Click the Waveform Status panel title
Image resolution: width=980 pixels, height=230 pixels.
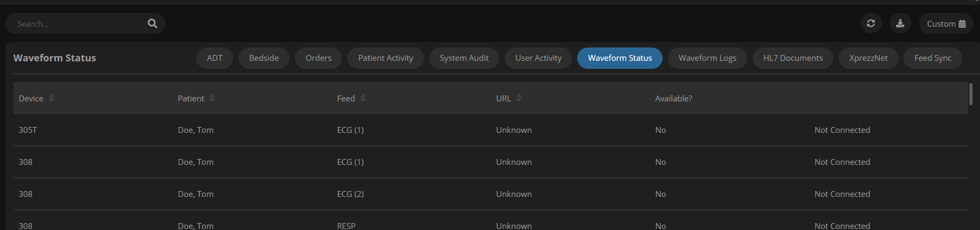tap(54, 58)
